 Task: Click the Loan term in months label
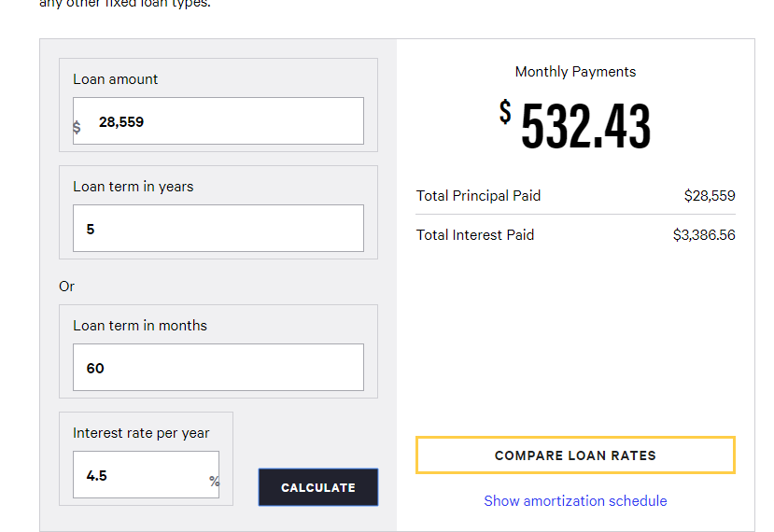tap(140, 326)
